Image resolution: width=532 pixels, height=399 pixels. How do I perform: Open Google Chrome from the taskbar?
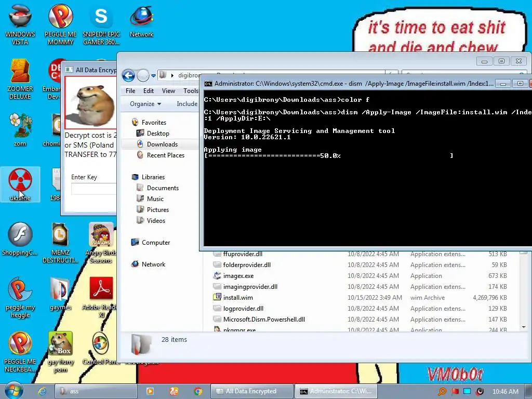(198, 391)
